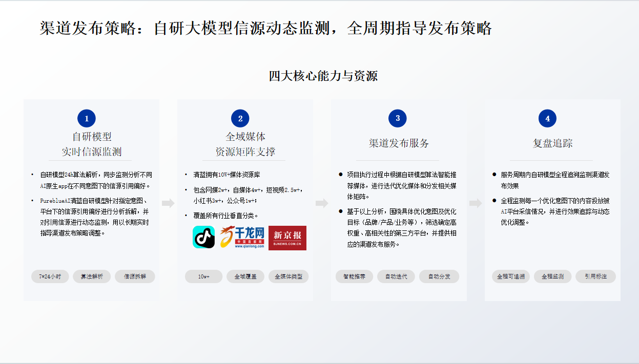
Task: Click the number 3 circle badge
Action: point(398,118)
